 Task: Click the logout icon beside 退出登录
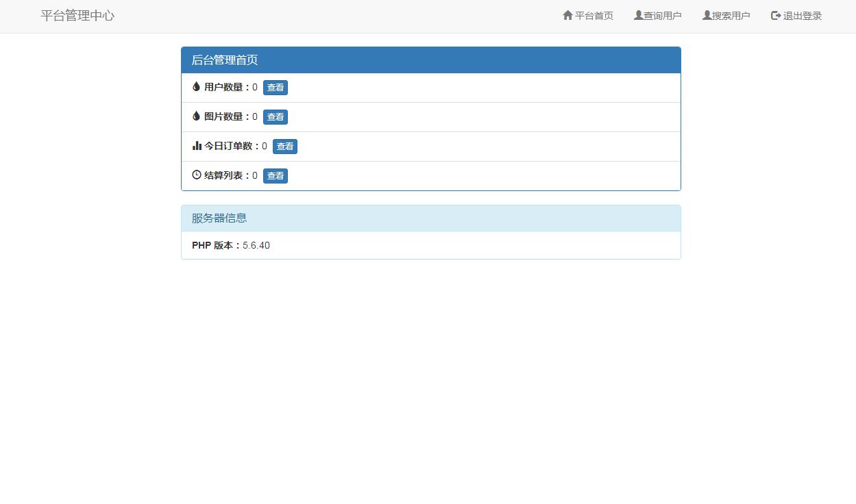(x=776, y=15)
